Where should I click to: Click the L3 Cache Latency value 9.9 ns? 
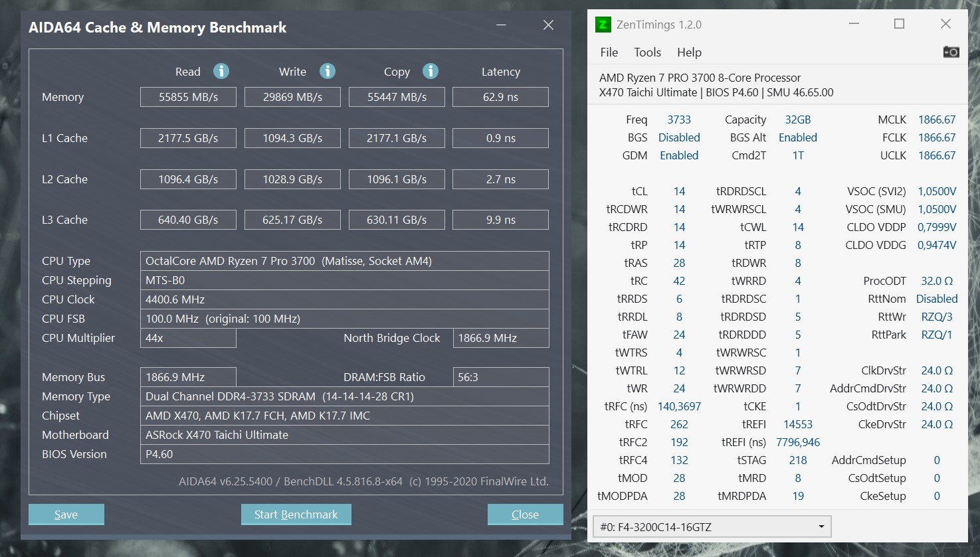500,220
